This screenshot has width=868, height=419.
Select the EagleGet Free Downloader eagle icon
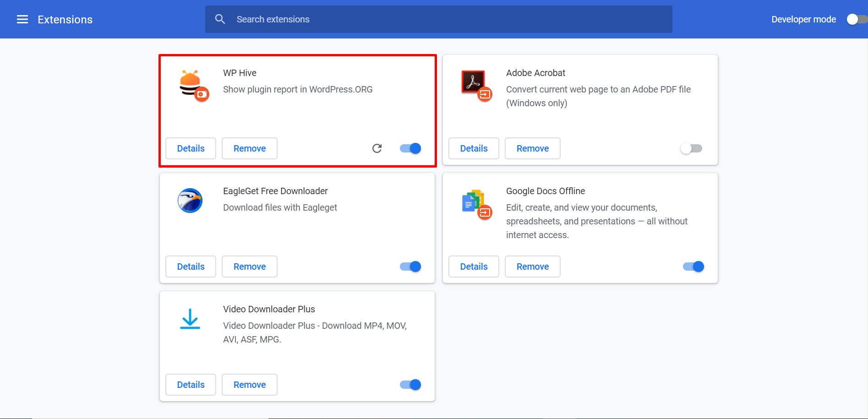190,201
